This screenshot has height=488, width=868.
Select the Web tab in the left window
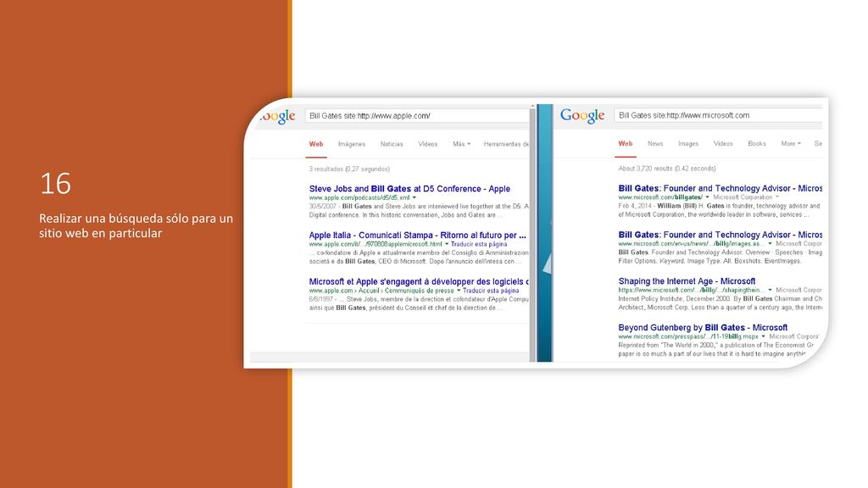click(316, 144)
